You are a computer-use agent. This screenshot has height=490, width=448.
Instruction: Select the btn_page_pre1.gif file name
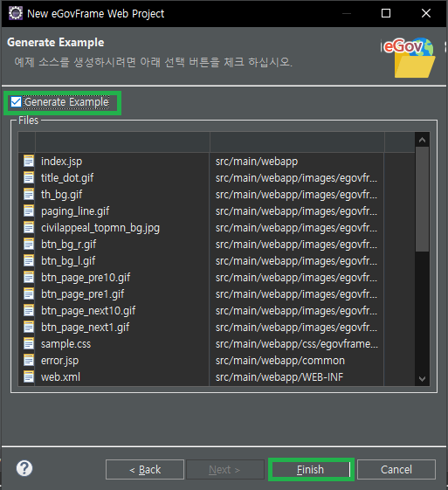82,294
